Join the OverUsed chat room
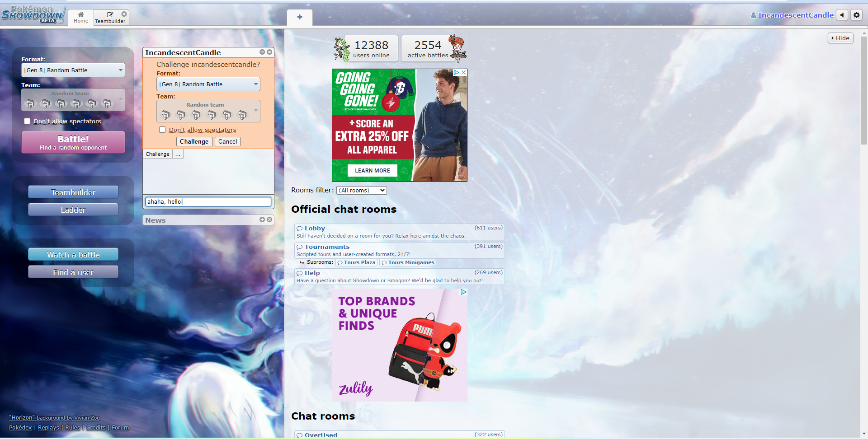 click(x=399, y=434)
